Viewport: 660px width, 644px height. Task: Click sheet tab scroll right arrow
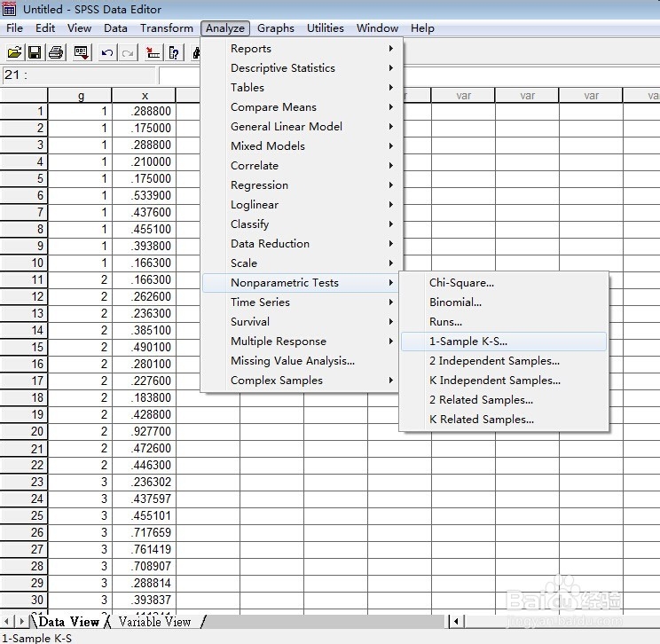(22, 621)
